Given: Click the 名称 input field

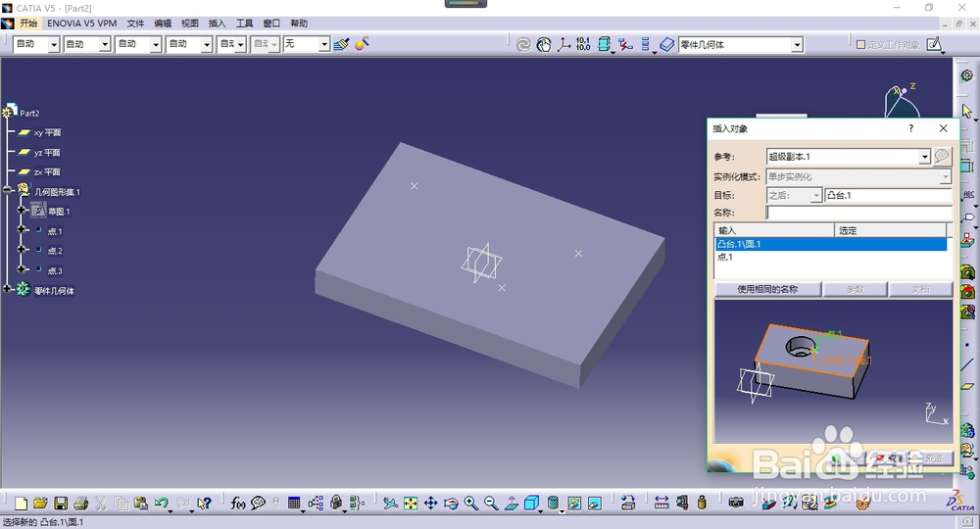Looking at the screenshot, I should pos(858,213).
